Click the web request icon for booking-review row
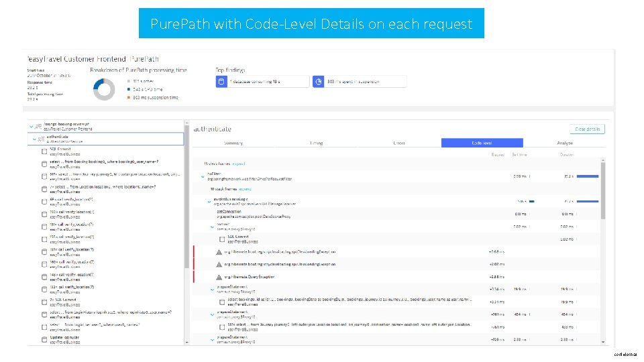The image size is (644, 362). coord(38,127)
